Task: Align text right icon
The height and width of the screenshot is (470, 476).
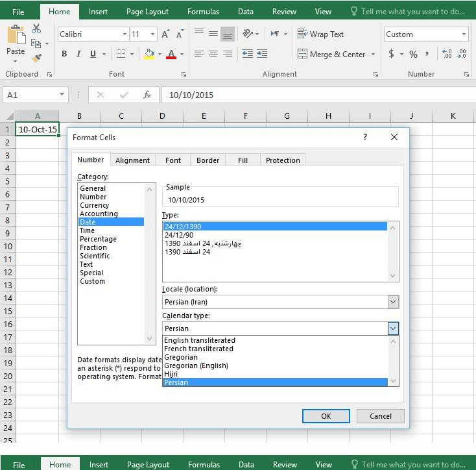Action: coord(228,54)
